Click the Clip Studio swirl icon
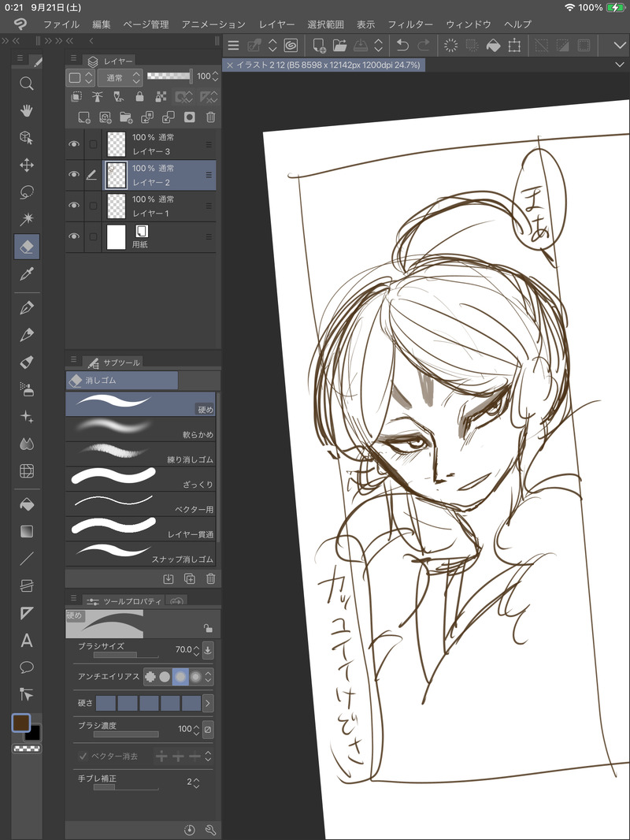The width and height of the screenshot is (630, 840). [x=291, y=46]
